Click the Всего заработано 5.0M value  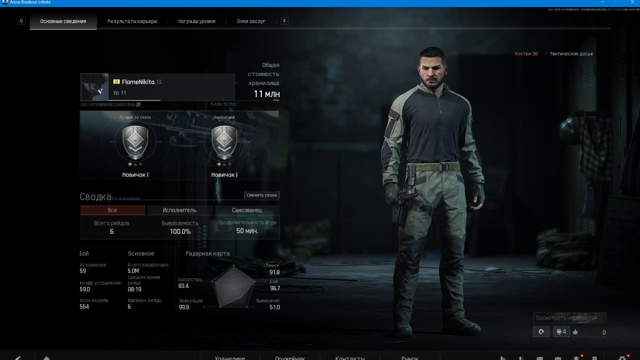(133, 271)
